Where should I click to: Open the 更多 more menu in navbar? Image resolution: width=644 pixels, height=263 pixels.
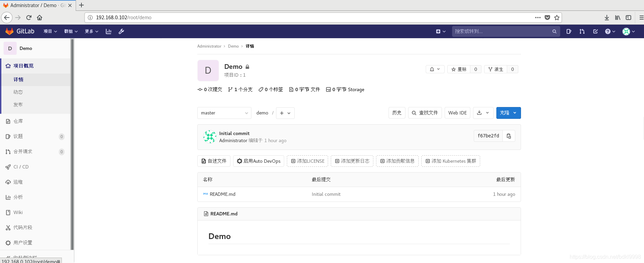(x=92, y=31)
